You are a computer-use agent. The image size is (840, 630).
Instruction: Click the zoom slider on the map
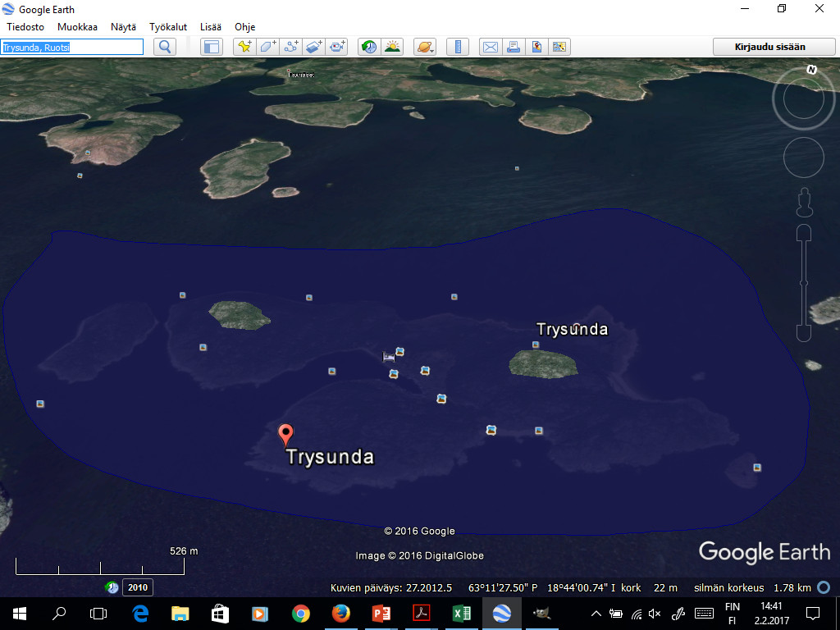(804, 283)
